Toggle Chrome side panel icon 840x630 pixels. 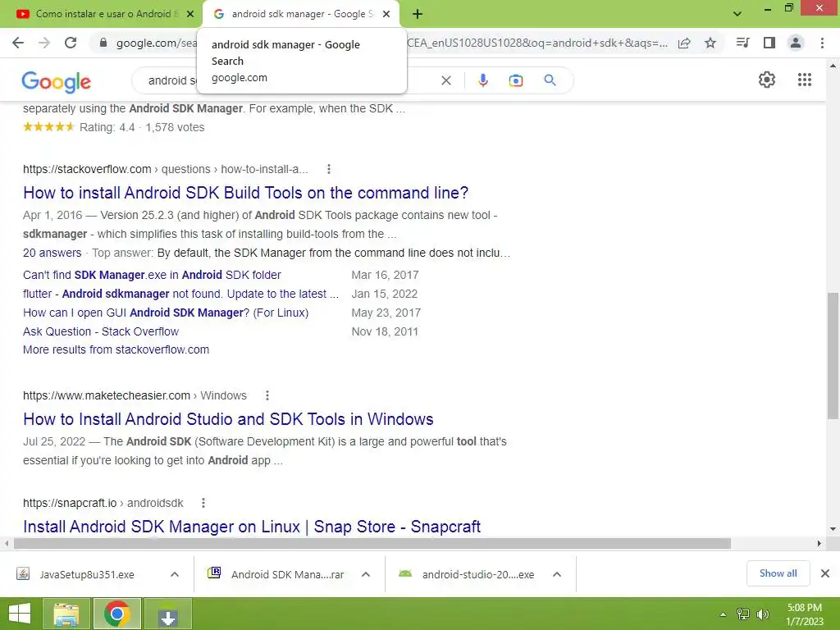(x=769, y=43)
